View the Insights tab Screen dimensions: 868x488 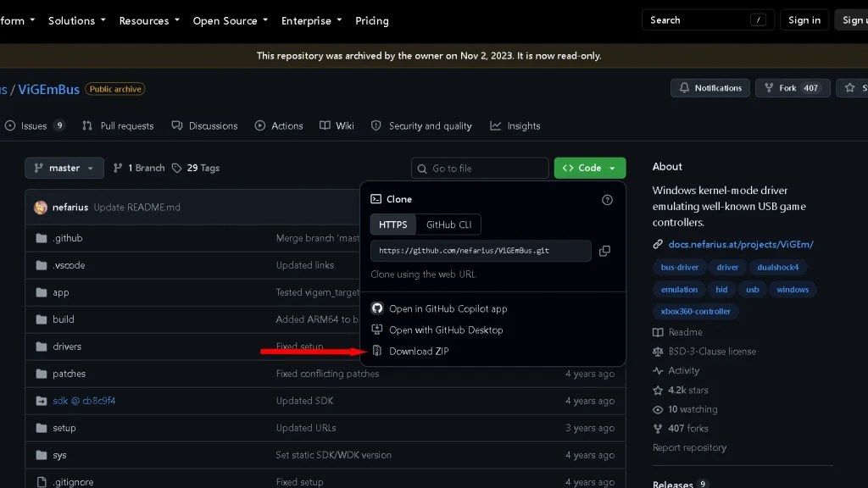pos(515,125)
